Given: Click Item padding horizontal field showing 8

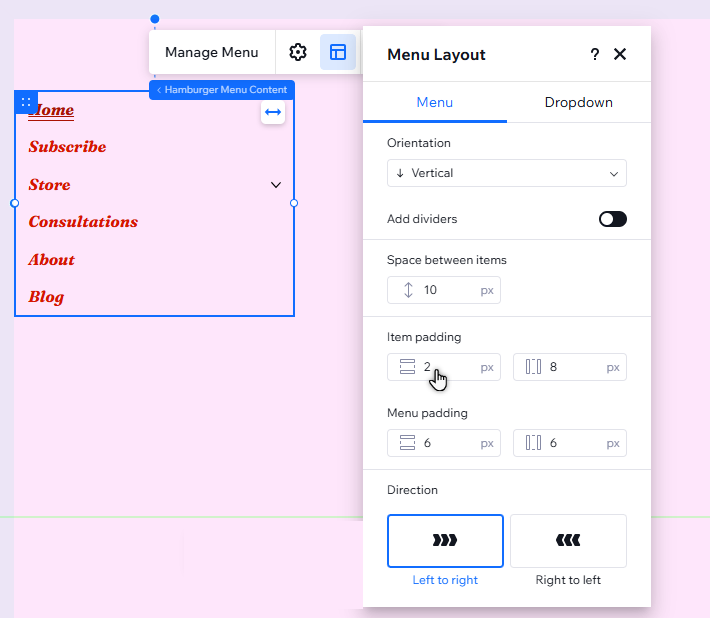Looking at the screenshot, I should pyautogui.click(x=570, y=367).
